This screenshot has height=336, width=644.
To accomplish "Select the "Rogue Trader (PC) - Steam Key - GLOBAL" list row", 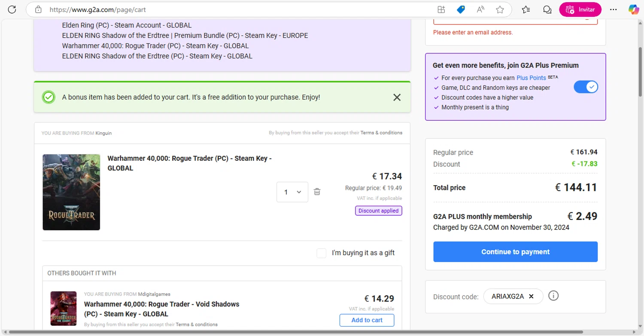I will (155, 46).
